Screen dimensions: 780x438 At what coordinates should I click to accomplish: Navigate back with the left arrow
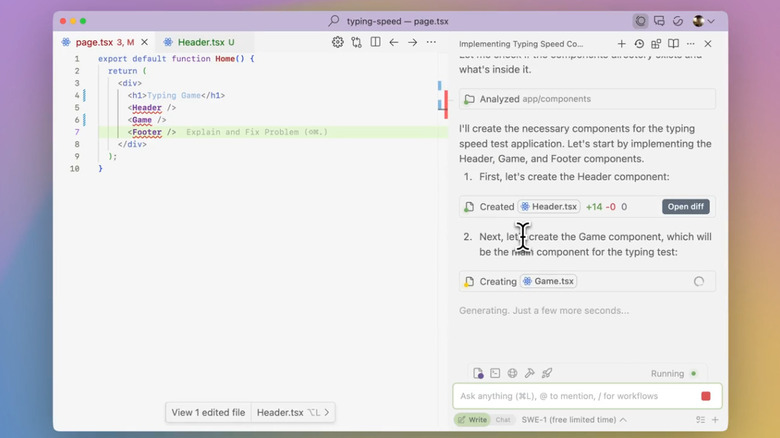point(393,43)
